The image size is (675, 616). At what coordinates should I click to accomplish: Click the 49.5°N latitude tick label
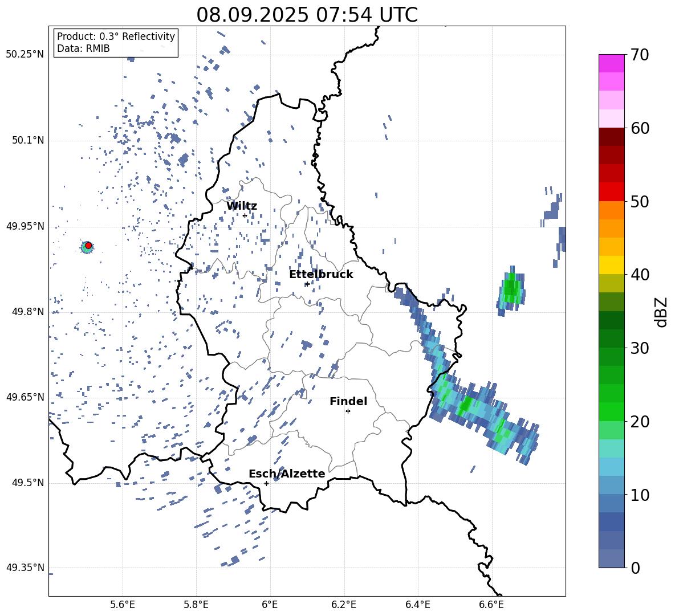click(x=27, y=483)
